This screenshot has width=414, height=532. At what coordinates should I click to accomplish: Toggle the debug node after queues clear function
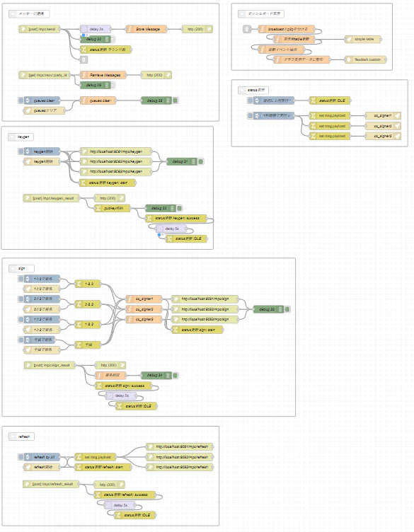pos(176,100)
